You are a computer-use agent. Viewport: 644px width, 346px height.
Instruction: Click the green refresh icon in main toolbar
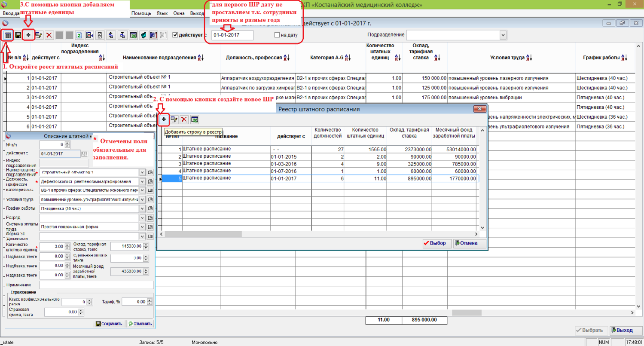coord(79,35)
